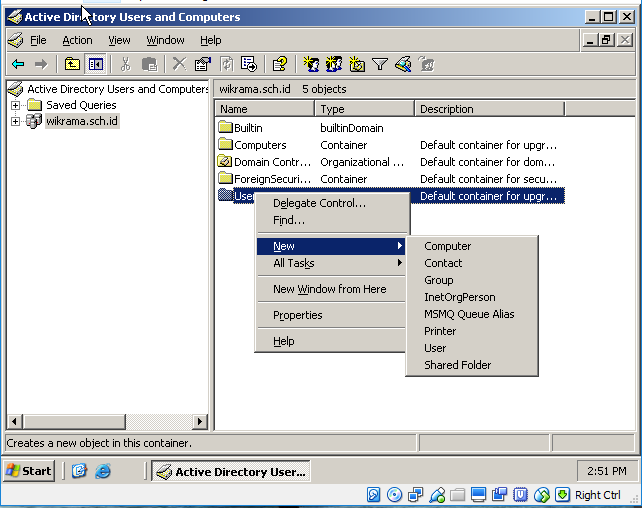Image resolution: width=642 pixels, height=508 pixels.
Task: Click the Show Desktop quick launch icon
Action: coord(79,471)
